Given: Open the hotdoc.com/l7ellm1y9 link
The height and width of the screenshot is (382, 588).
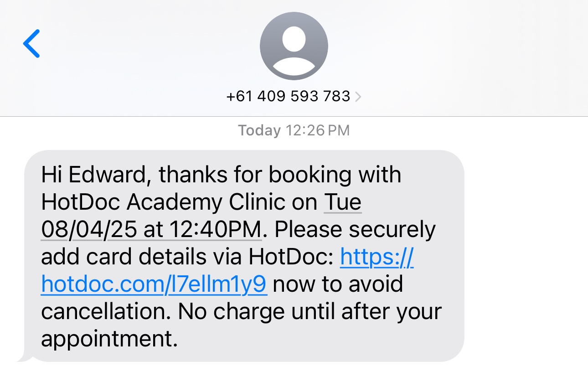Looking at the screenshot, I should coord(154,284).
